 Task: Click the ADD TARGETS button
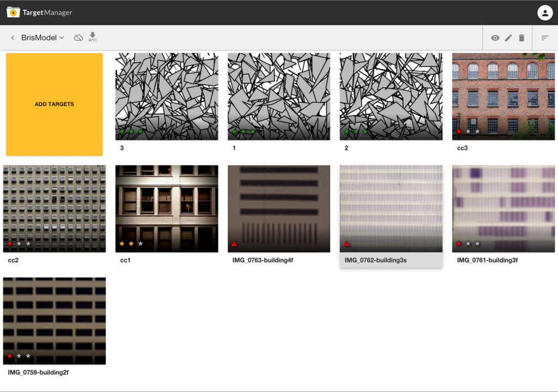(54, 104)
